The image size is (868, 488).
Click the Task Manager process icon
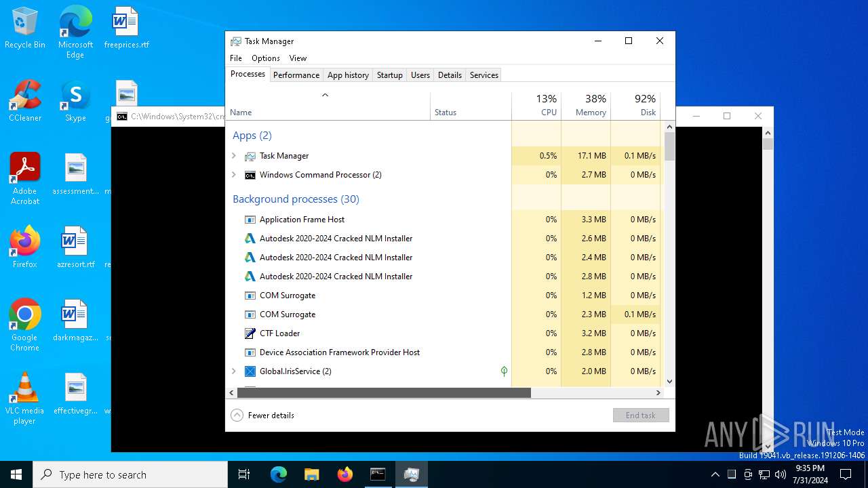tap(250, 156)
